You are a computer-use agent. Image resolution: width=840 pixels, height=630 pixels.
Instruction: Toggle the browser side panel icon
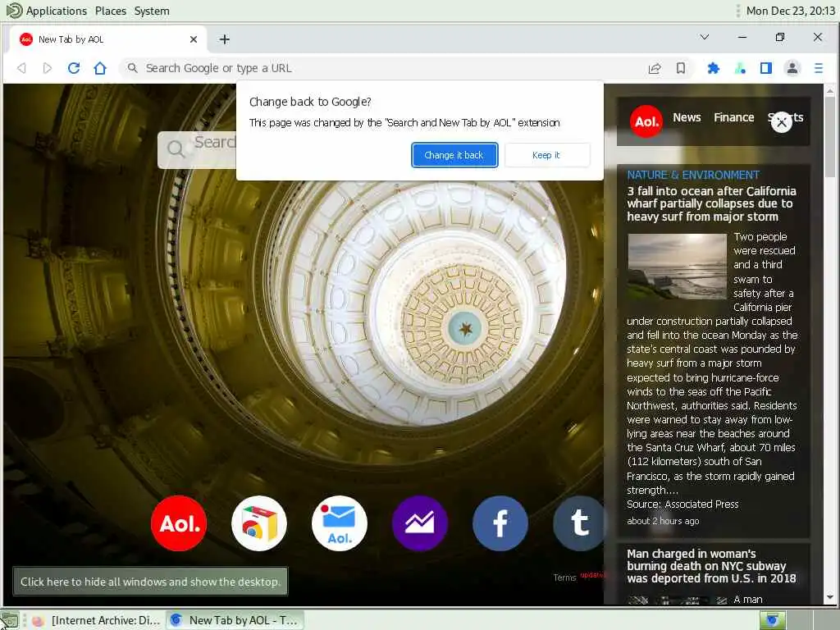(x=766, y=68)
